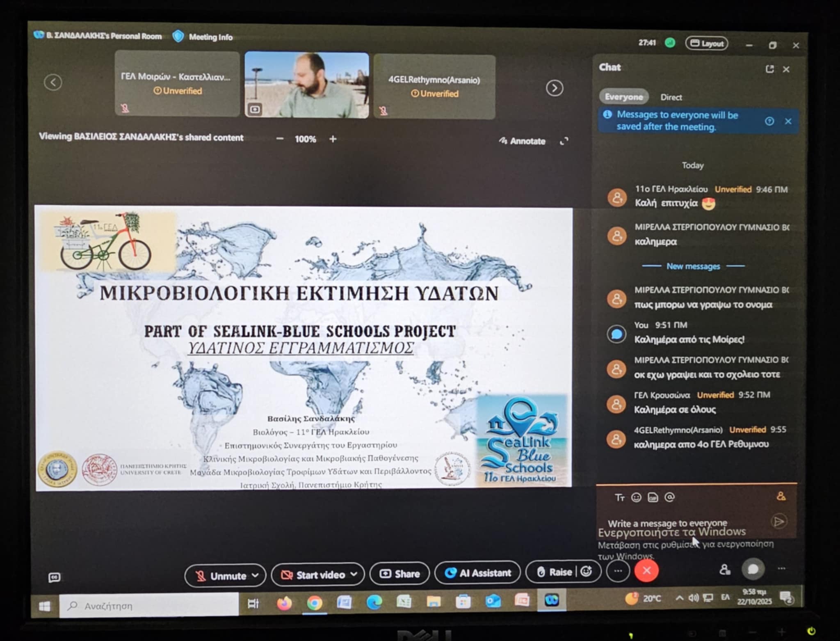
Task: Open the Layout options
Action: pyautogui.click(x=707, y=43)
